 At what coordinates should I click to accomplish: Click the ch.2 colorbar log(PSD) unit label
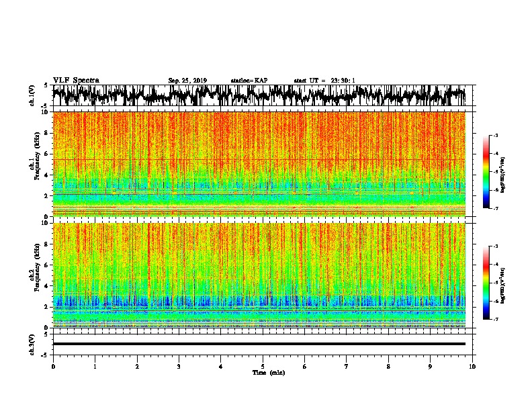pyautogui.click(x=502, y=285)
